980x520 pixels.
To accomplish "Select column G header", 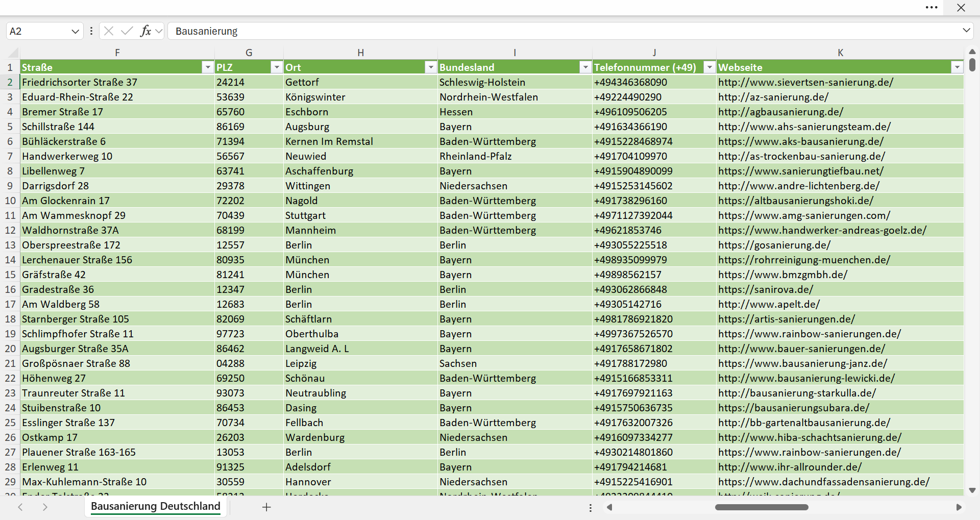I will tap(249, 53).
